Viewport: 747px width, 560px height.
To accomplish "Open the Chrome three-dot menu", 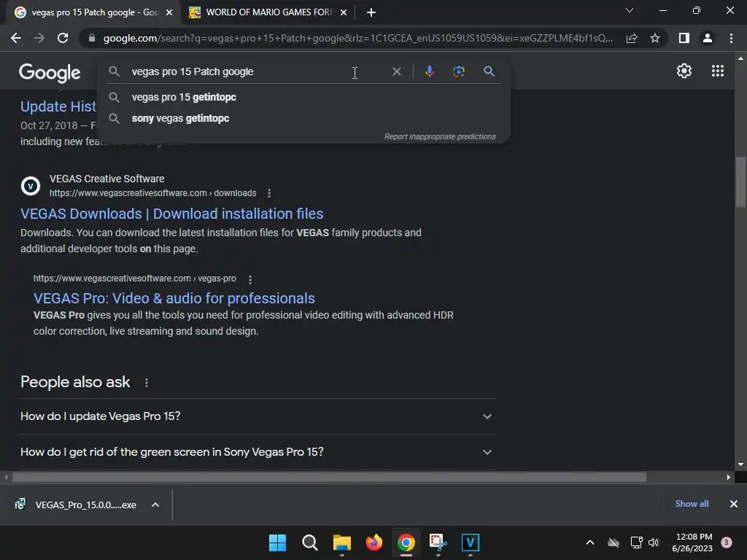I will coord(731,38).
